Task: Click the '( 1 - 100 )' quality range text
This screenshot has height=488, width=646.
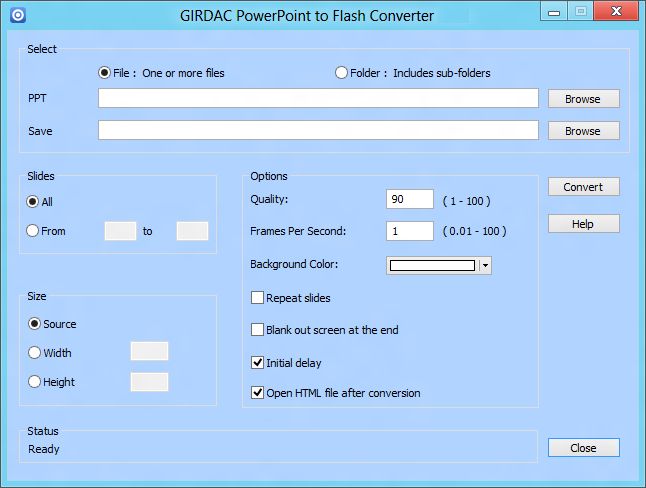Action: pyautogui.click(x=466, y=201)
